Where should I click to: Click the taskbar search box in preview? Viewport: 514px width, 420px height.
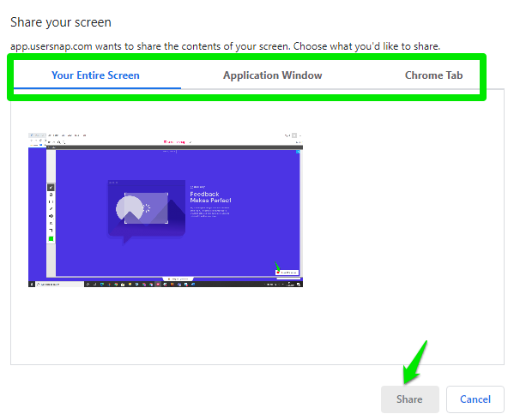(59, 285)
